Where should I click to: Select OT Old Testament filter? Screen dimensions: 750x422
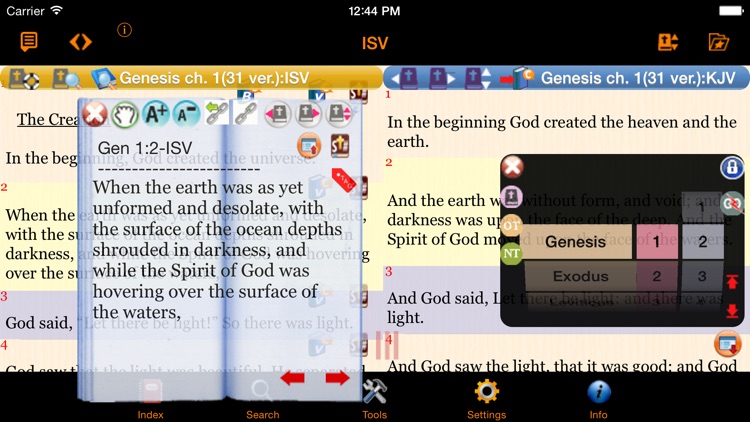pyautogui.click(x=511, y=225)
